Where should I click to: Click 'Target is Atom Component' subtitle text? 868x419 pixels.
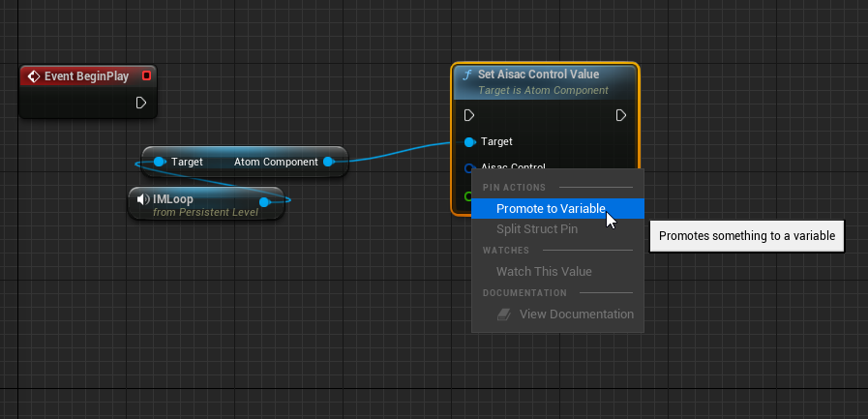(543, 90)
